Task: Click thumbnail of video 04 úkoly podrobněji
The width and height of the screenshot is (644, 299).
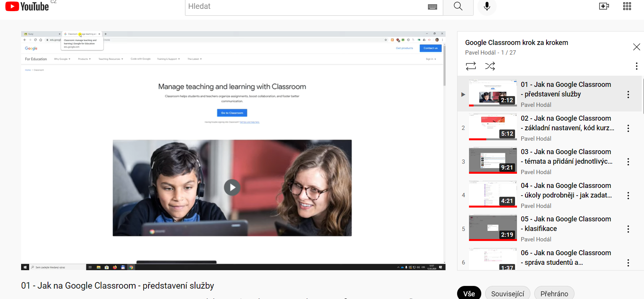Action: point(493,194)
